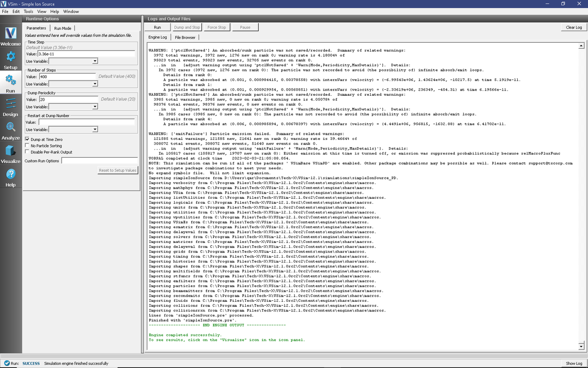588x368 pixels.
Task: Enable No Particle Sorting checkbox
Action: pyautogui.click(x=27, y=146)
